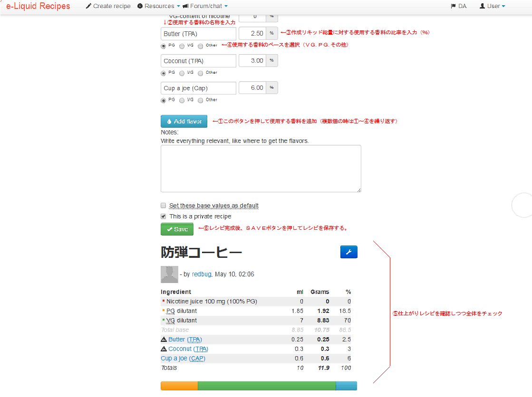This screenshot has height=397, width=532.
Task: Open the User account dropdown
Action: (x=492, y=6)
